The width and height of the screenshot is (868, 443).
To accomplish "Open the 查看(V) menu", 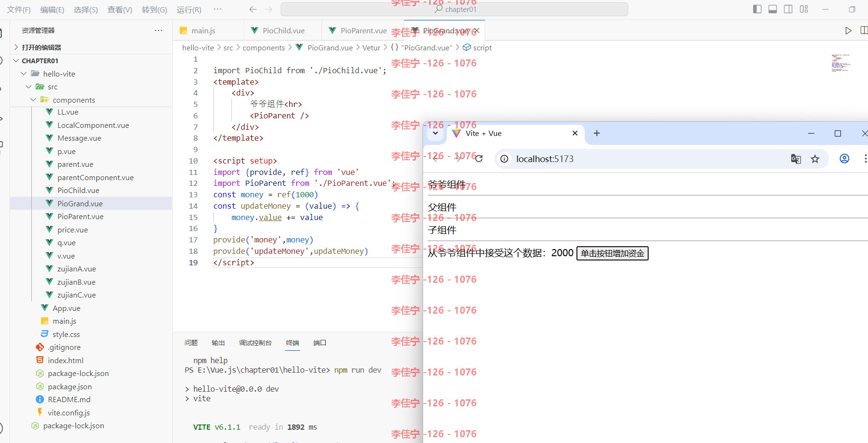I will (120, 10).
